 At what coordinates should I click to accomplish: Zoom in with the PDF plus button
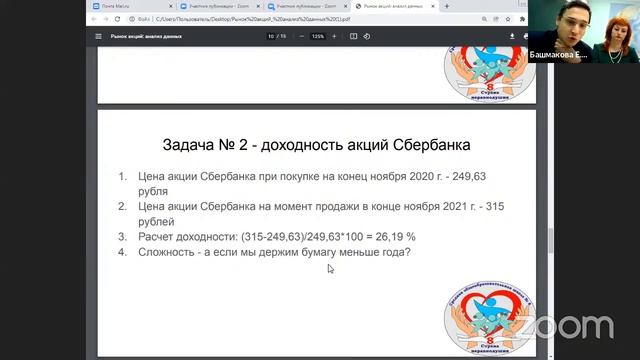pyautogui.click(x=334, y=36)
